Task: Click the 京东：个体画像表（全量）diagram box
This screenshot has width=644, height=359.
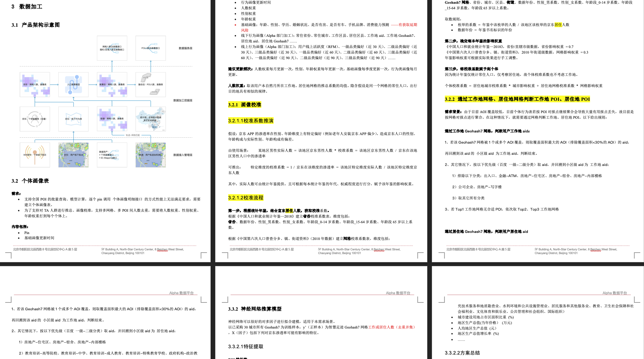Action: point(35,119)
